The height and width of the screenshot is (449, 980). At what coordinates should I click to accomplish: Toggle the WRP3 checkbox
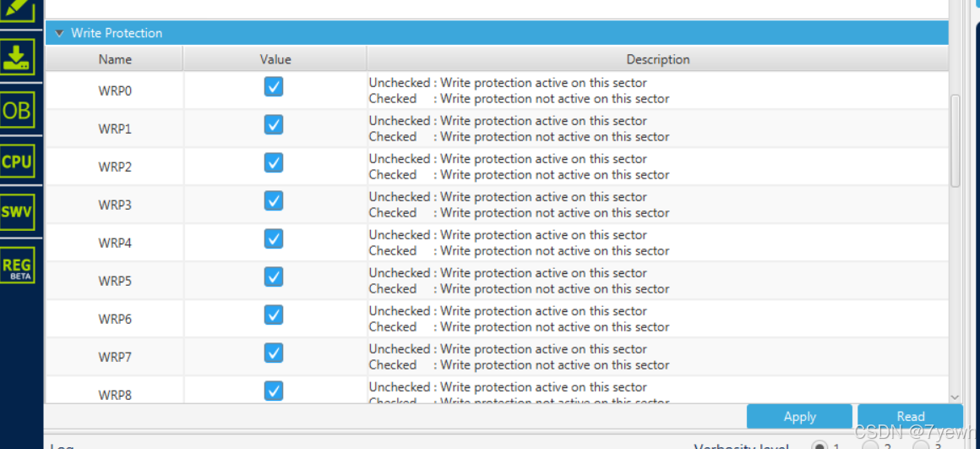(x=273, y=200)
